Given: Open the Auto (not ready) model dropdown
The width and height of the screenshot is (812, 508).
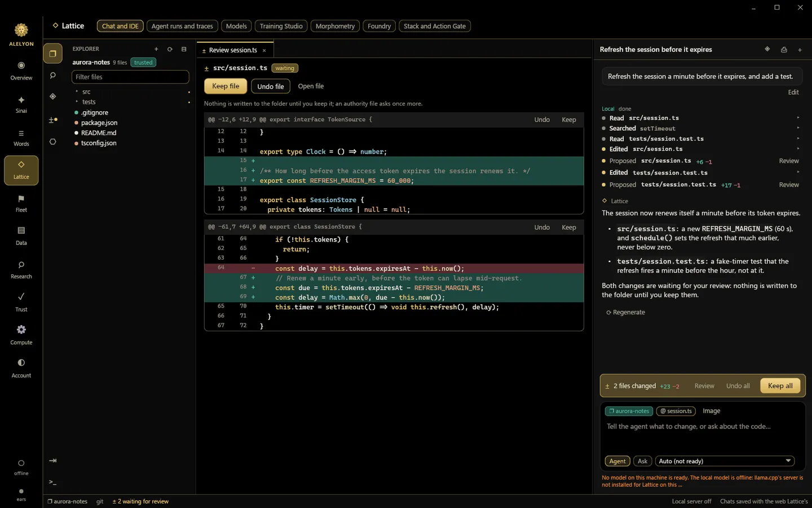Looking at the screenshot, I should click(x=725, y=461).
